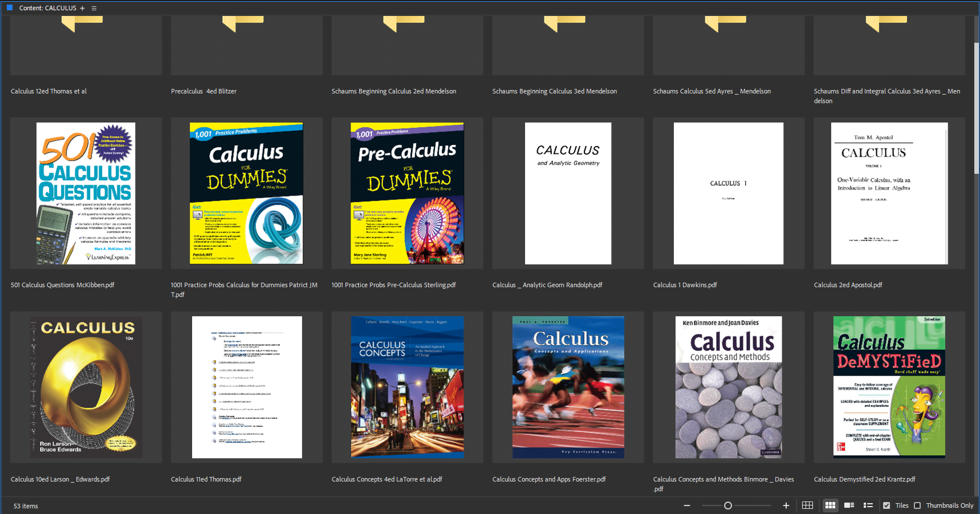Select the Calculus Demystified 2ed Krantz thumbnail
The image size is (980, 514).
889,387
